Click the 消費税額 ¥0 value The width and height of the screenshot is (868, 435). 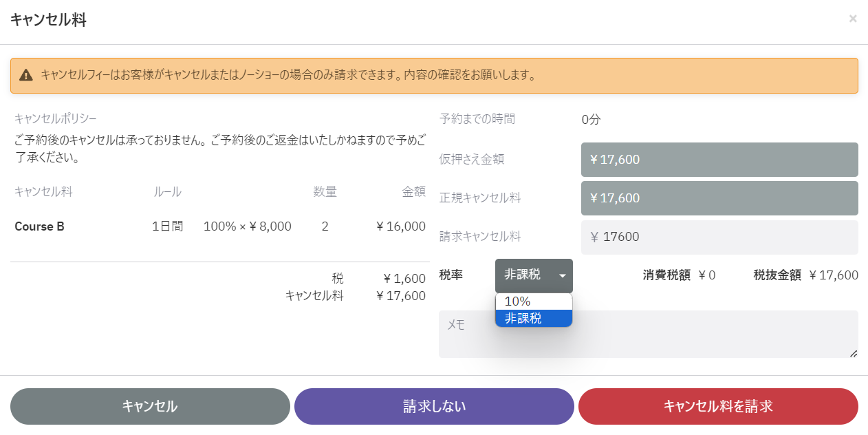706,275
